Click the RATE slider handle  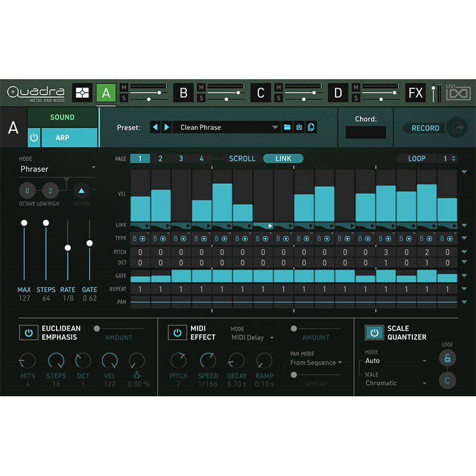point(68,248)
